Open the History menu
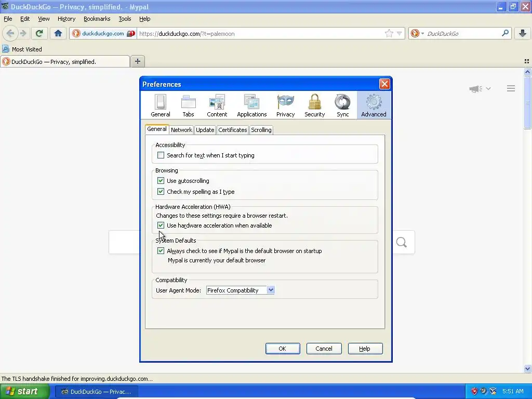The height and width of the screenshot is (399, 532). (66, 19)
